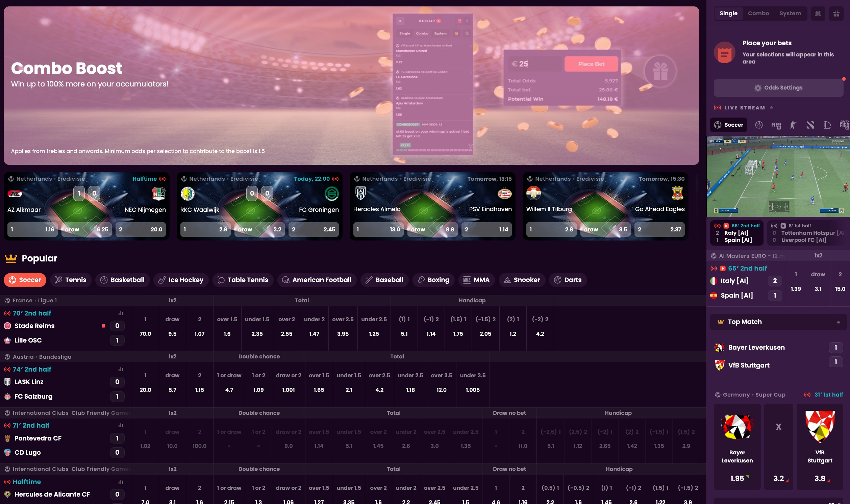The image size is (850, 504).
Task: Open statistics icon for Hercules de Alicante match
Action: tap(121, 482)
